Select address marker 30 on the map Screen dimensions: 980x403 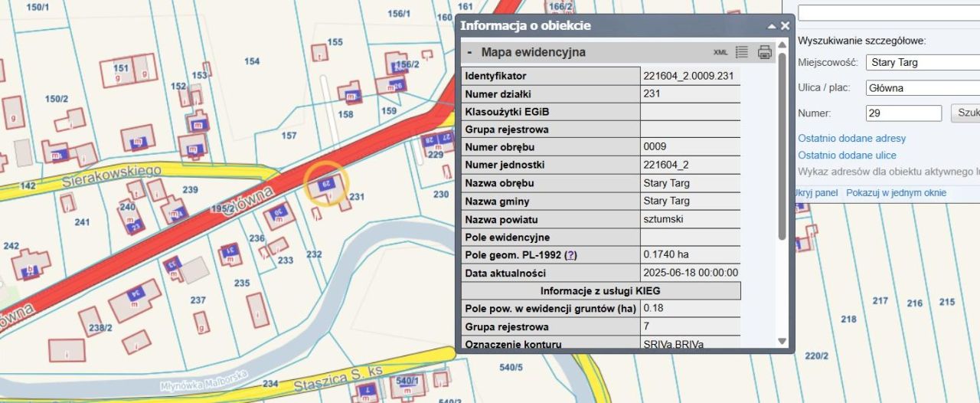coord(279,212)
